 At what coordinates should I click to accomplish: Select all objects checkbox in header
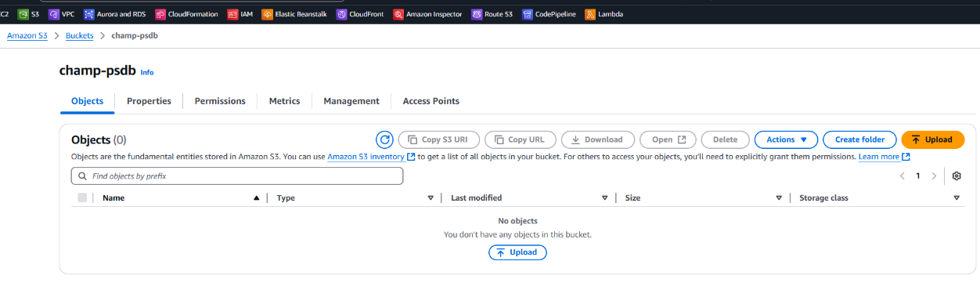pyautogui.click(x=82, y=198)
